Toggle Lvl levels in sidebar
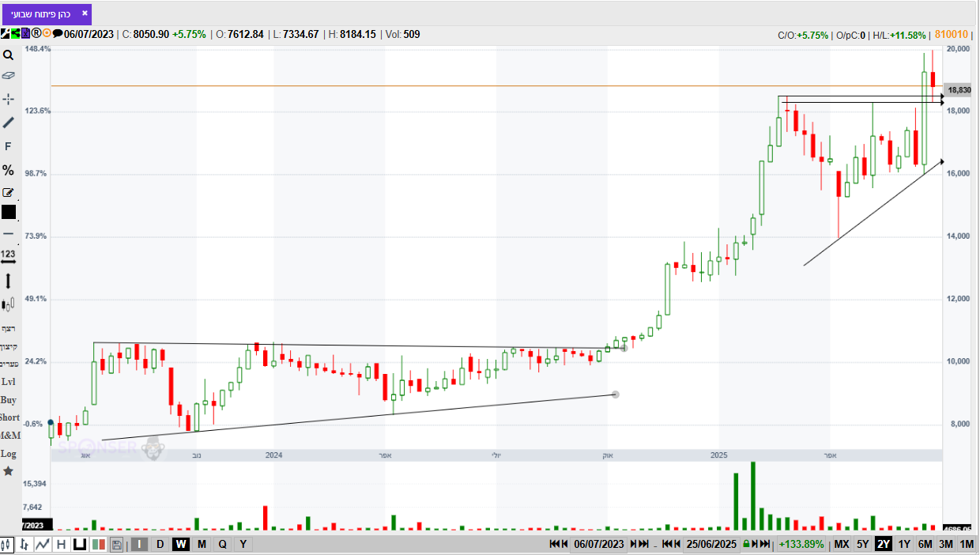This screenshot has width=980, height=555. 8,381
